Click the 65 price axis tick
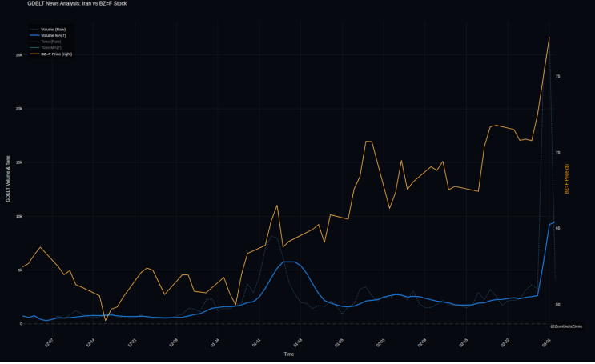 click(x=557, y=228)
